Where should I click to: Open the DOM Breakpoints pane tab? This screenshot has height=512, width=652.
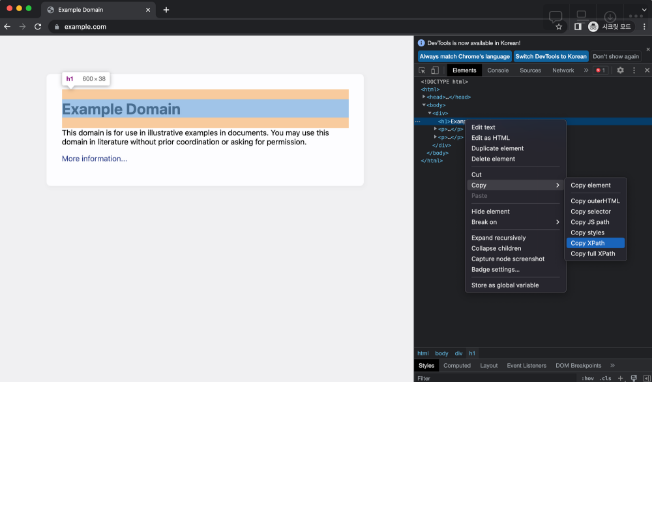tap(578, 366)
